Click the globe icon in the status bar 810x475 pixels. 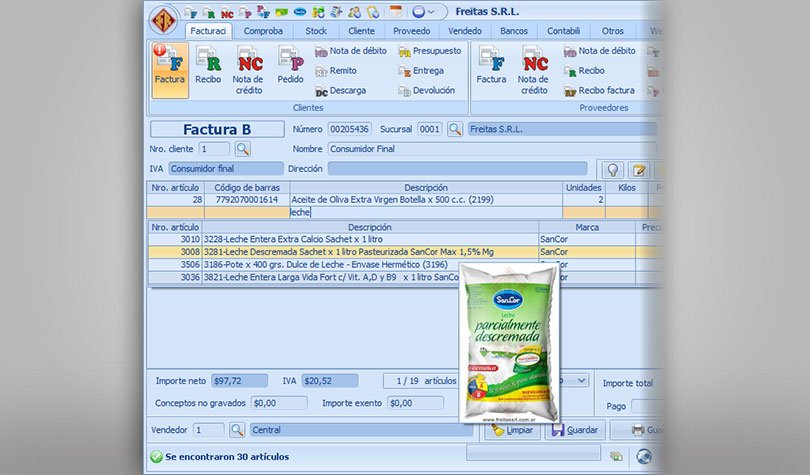click(x=644, y=456)
